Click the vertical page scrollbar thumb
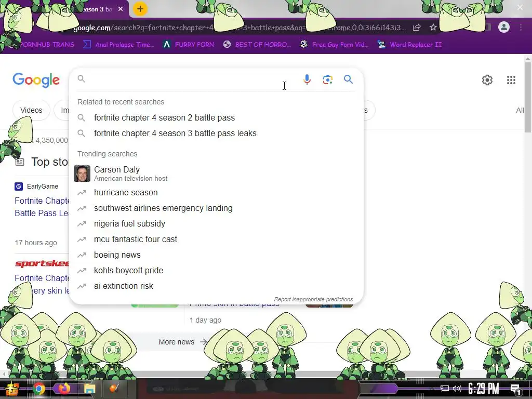Screen dimensions: 532x399 tap(528, 98)
